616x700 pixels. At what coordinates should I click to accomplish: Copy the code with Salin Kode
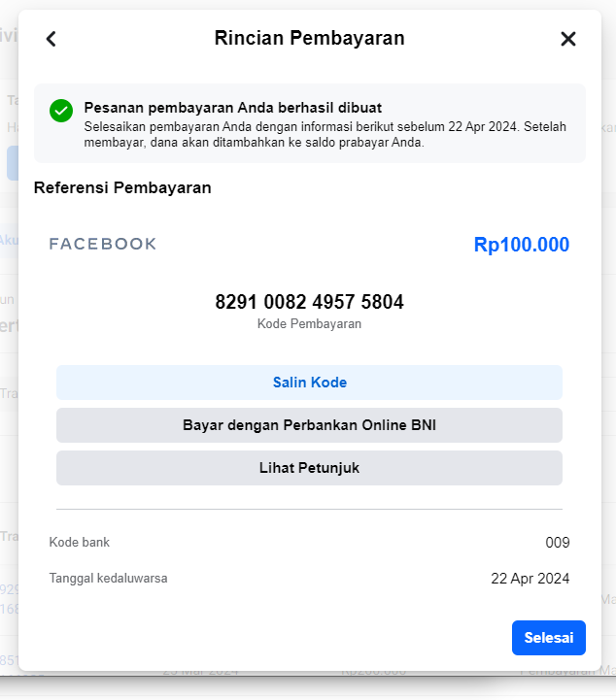309,383
